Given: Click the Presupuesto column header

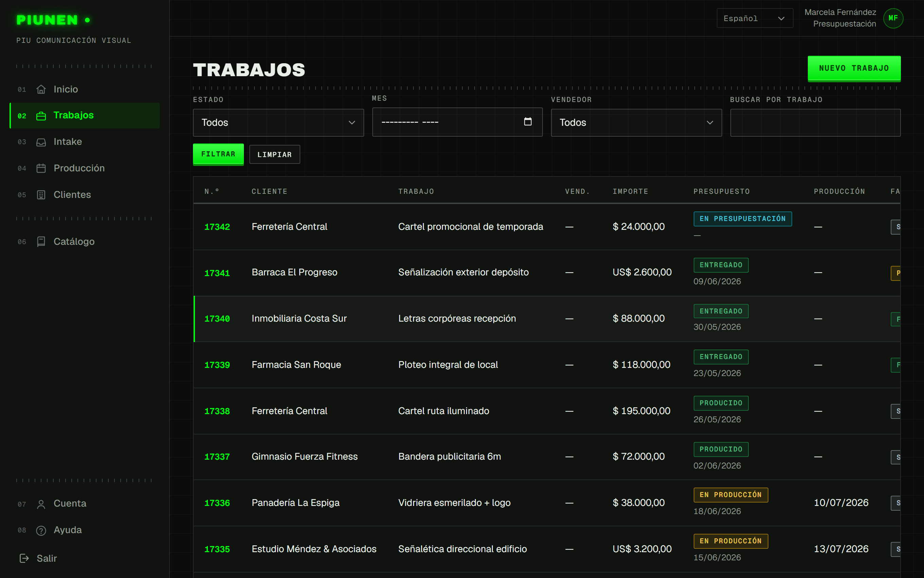Looking at the screenshot, I should point(722,191).
